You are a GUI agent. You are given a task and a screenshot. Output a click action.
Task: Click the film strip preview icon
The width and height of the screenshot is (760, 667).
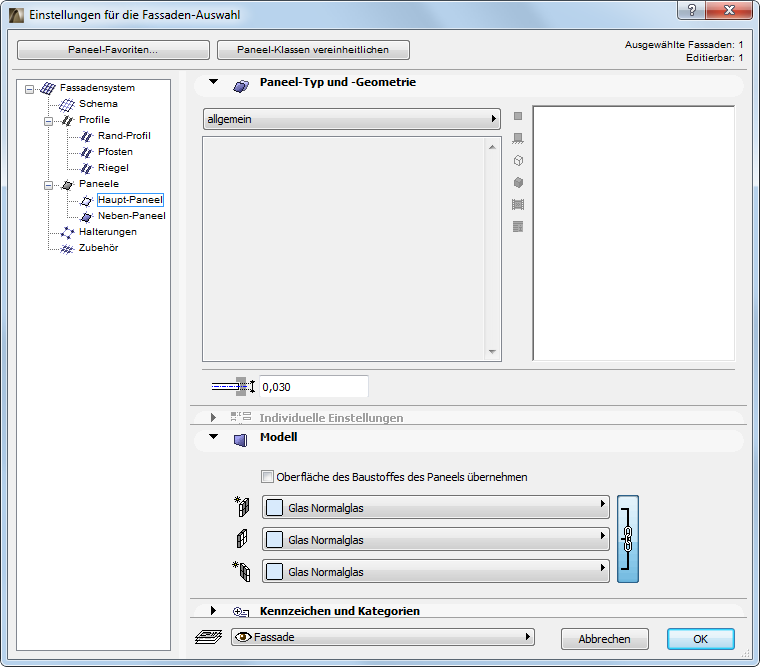point(518,205)
